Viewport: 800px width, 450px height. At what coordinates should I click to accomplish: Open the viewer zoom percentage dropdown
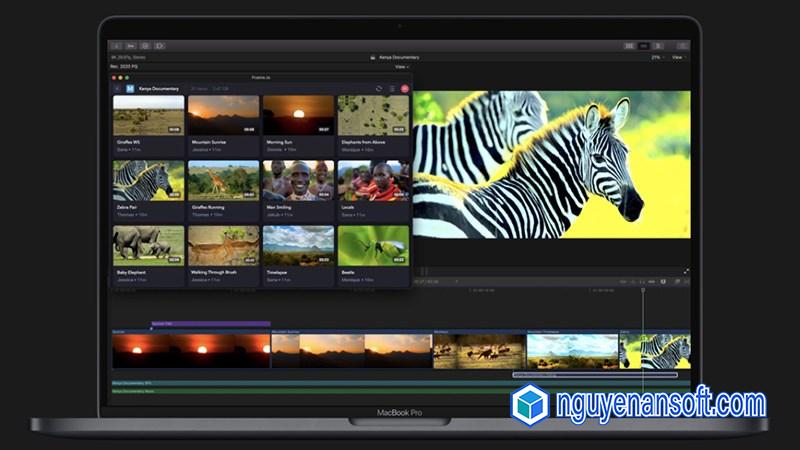[x=658, y=57]
